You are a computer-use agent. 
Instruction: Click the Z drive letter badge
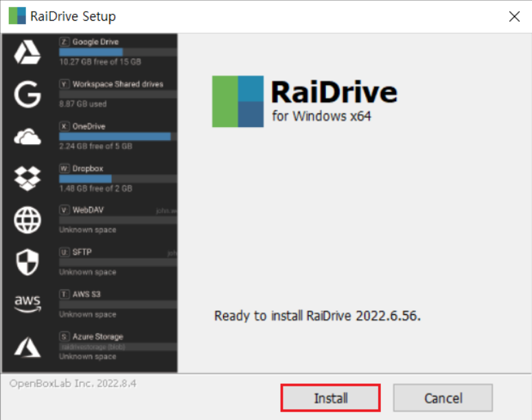pos(65,43)
